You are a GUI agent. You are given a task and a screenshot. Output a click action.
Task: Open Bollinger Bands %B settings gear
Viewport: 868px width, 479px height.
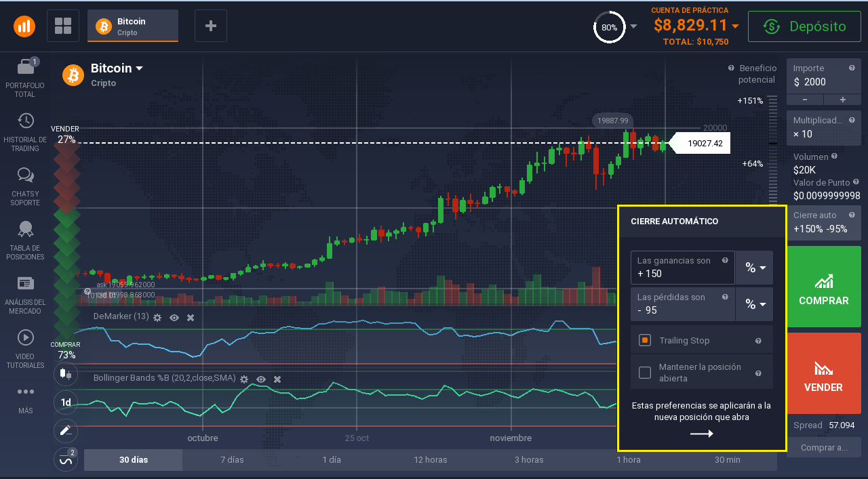coord(244,379)
